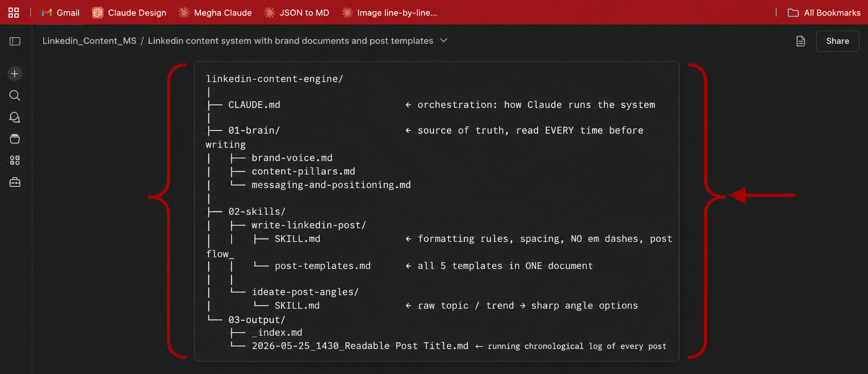Expand the conversation title dropdown chevron

pos(444,40)
